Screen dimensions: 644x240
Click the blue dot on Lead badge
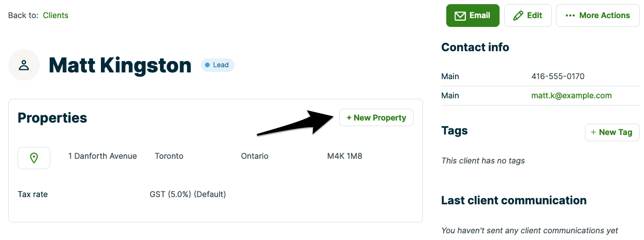(208, 65)
